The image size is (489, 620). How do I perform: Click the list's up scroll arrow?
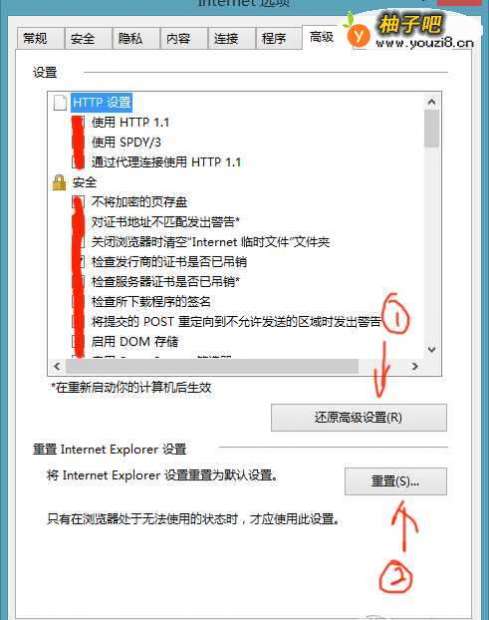pyautogui.click(x=432, y=102)
